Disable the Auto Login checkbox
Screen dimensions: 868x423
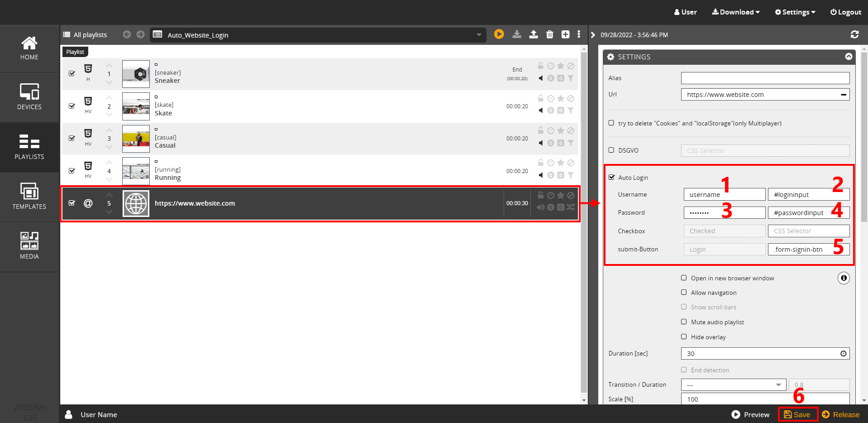click(612, 177)
